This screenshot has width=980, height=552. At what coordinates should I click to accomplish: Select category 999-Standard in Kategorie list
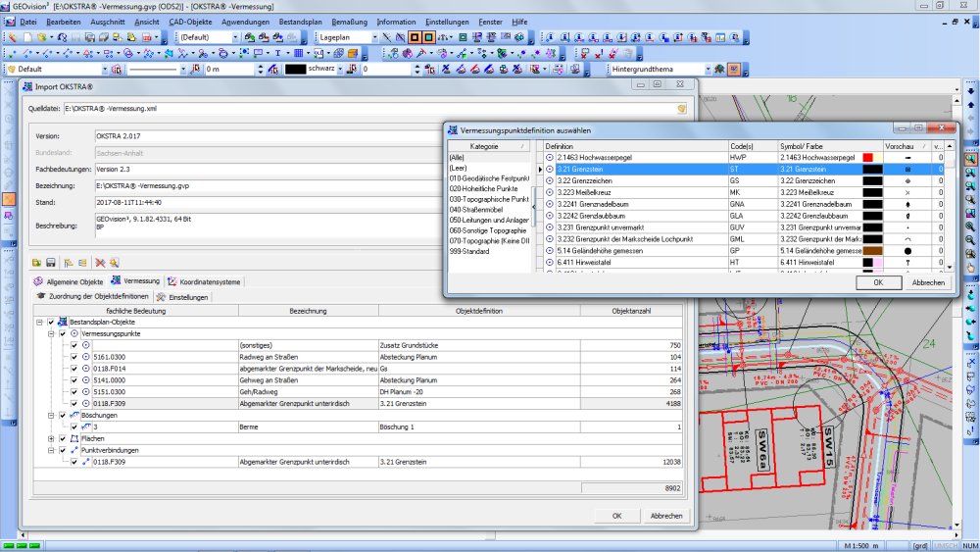[469, 251]
